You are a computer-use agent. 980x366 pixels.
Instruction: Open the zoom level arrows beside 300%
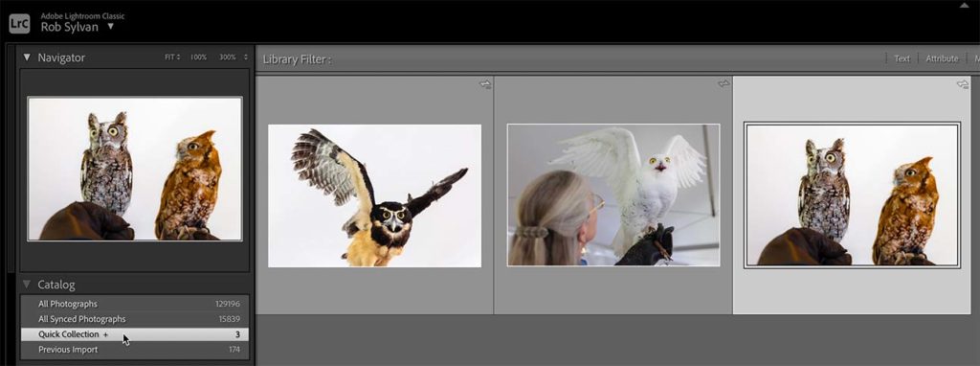coord(246,57)
